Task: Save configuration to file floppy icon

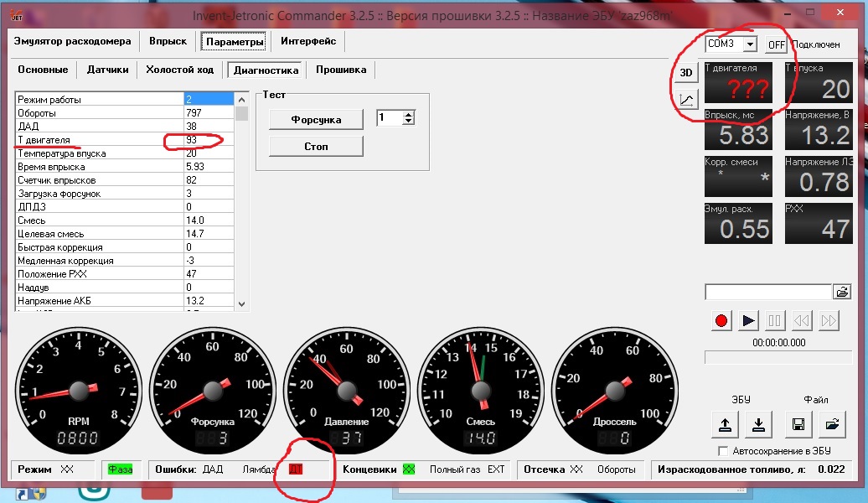Action: click(798, 425)
